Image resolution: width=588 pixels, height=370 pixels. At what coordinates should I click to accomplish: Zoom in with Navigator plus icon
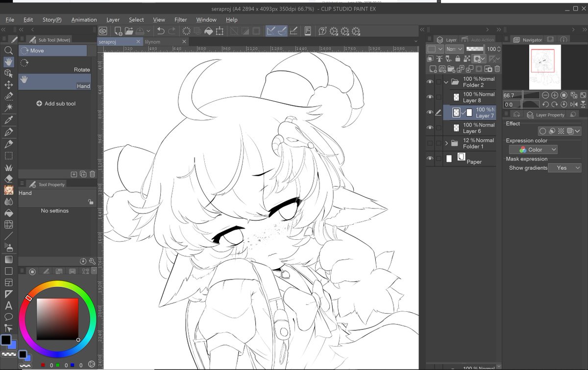[x=554, y=95]
